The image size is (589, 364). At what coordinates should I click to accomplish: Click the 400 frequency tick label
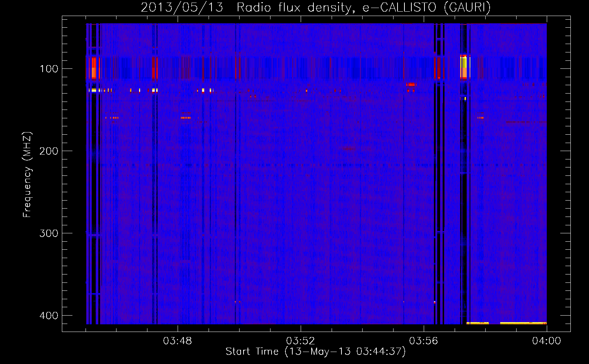pyautogui.click(x=49, y=316)
